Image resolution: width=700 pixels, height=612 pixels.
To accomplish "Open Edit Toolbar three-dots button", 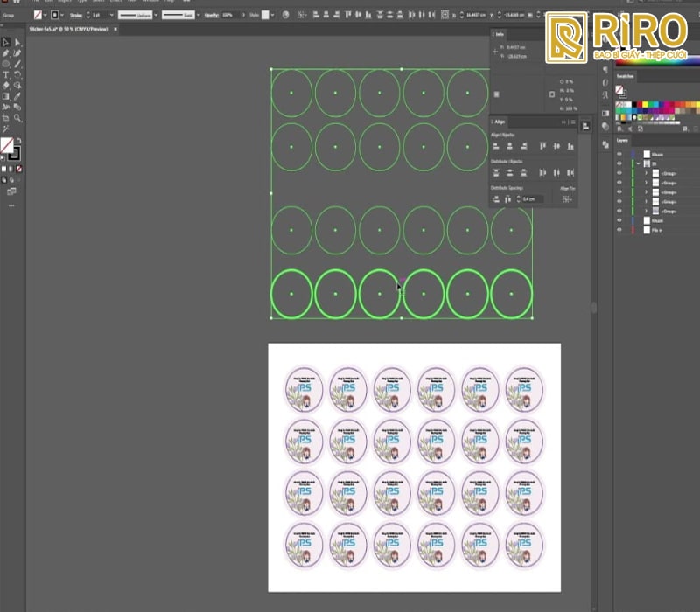I will pos(11,205).
